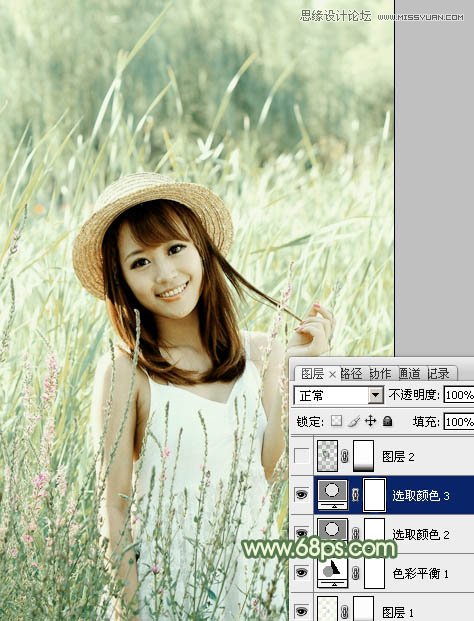The image size is (474, 621).
Task: Hide the 色彩平衡 1 layer
Action: point(302,573)
